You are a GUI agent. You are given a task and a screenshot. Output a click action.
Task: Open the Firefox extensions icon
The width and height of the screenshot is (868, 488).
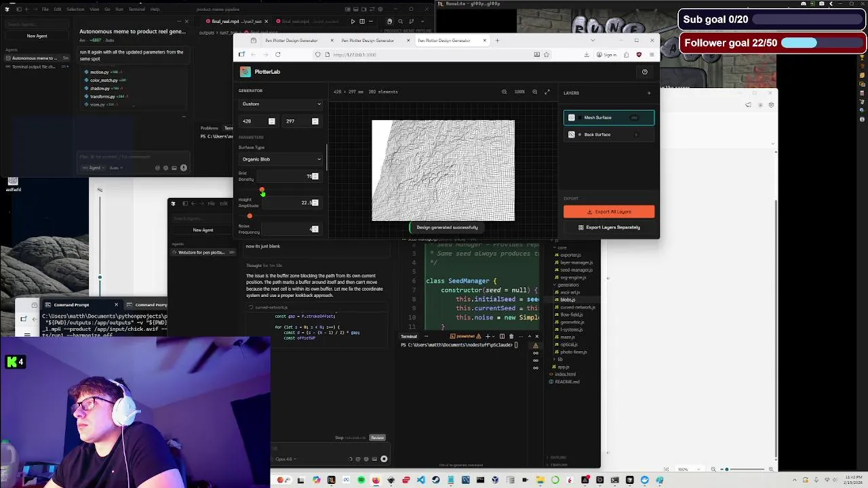[627, 54]
